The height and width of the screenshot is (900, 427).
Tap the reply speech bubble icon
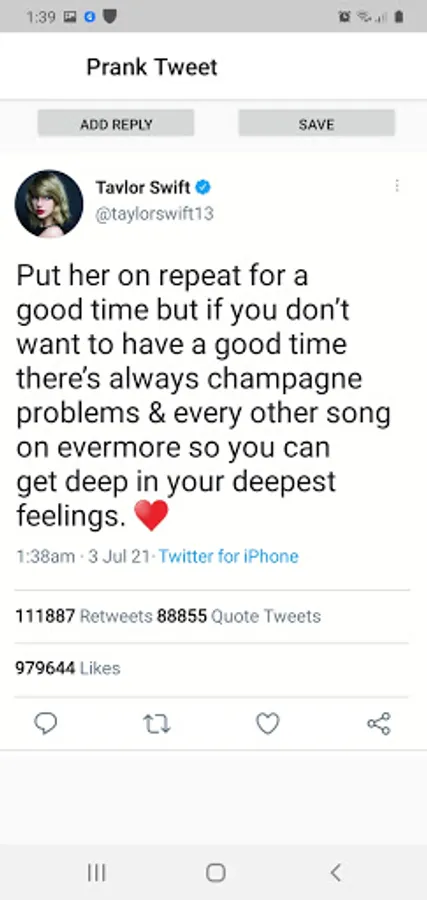45,723
